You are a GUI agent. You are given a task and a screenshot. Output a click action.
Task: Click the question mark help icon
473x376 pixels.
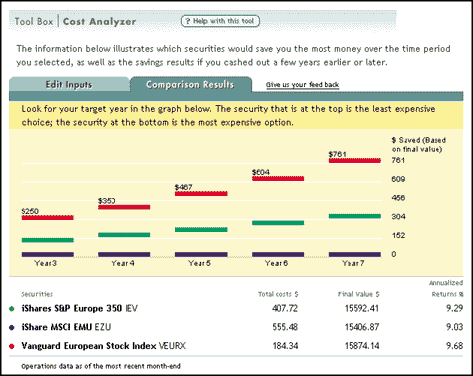[188, 21]
